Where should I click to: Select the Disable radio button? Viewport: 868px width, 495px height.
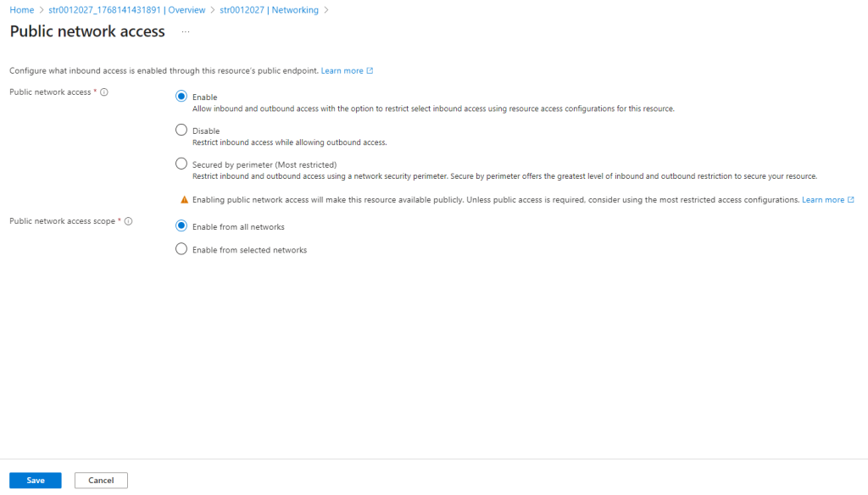tap(181, 131)
